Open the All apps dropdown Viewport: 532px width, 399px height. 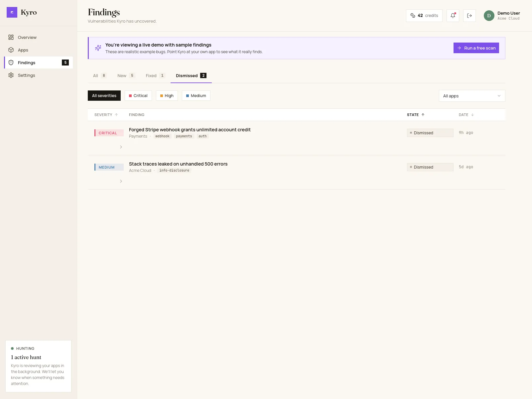tap(472, 96)
